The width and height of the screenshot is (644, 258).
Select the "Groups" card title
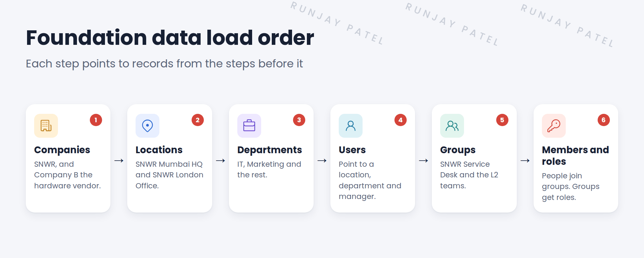coord(458,150)
